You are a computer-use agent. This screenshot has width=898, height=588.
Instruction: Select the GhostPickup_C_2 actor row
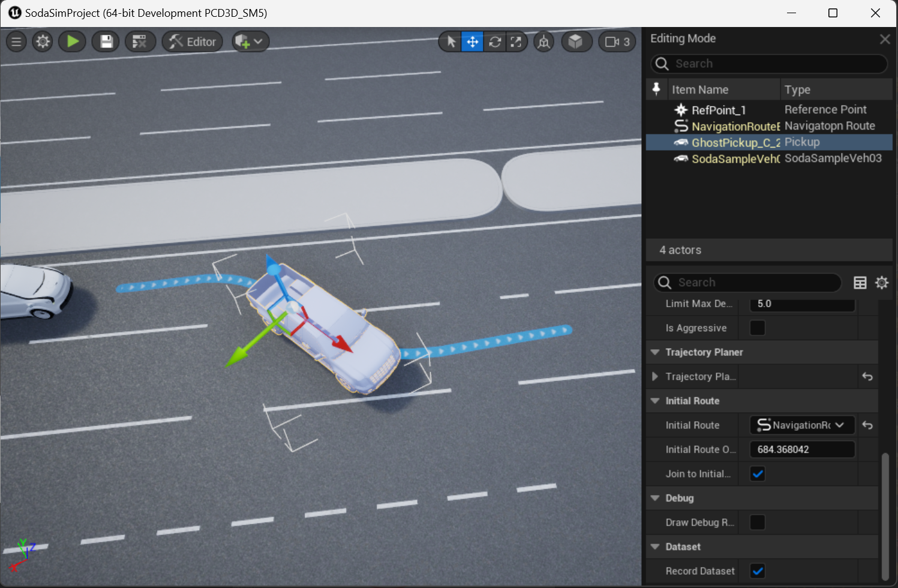769,142
